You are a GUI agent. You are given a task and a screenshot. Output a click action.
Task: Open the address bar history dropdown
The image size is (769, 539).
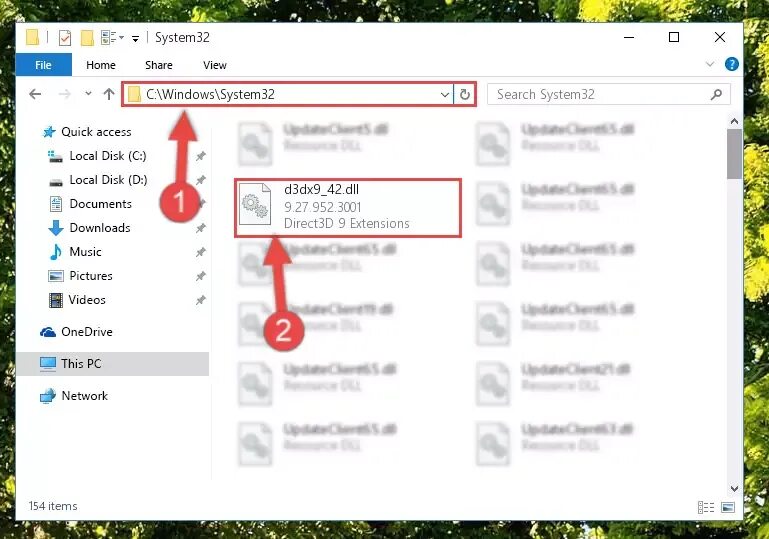444,94
